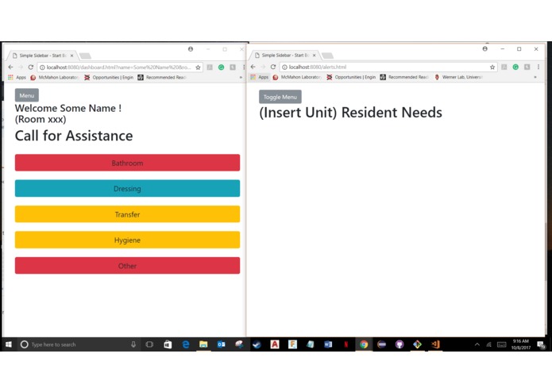Open McMahon Laboratory bookmark in left window
552x392 pixels.
click(54, 77)
